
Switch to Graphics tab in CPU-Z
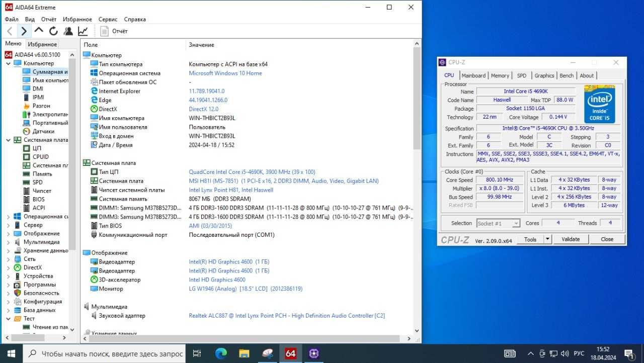(544, 75)
